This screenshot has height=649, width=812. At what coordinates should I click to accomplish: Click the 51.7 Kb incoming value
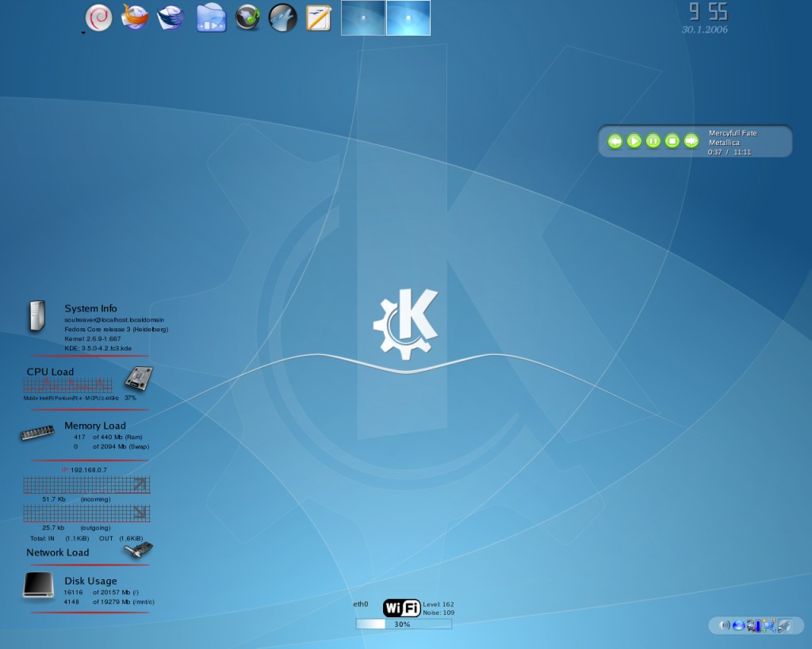[x=54, y=499]
